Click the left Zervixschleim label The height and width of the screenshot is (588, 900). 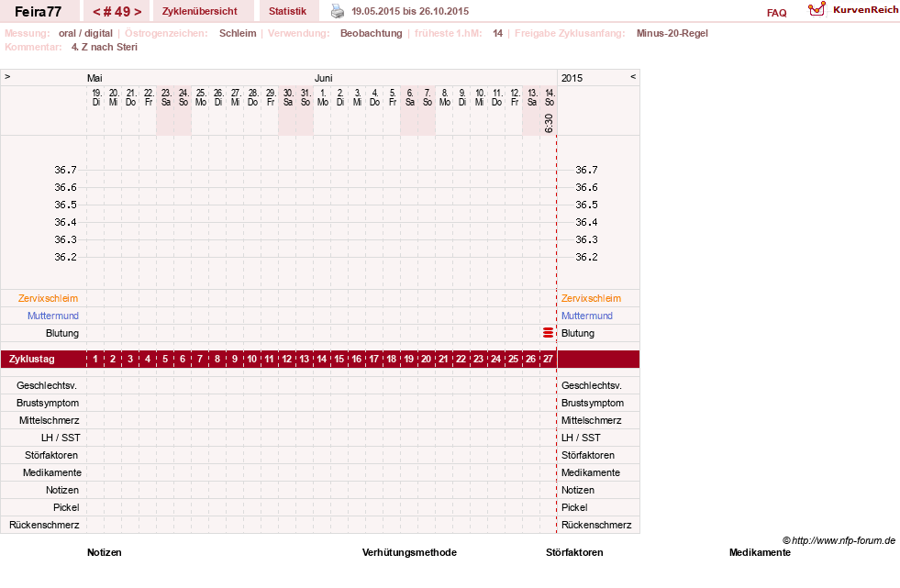point(49,298)
